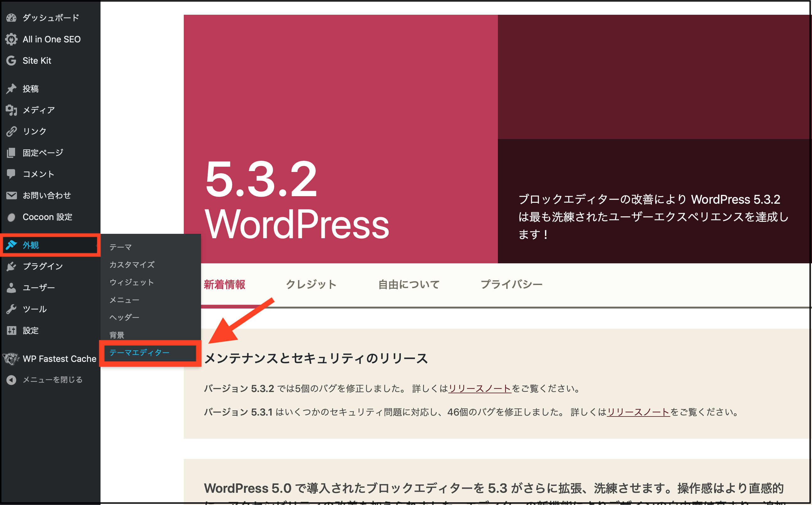Click the Cocoon 設定 circle icon

click(x=11, y=218)
